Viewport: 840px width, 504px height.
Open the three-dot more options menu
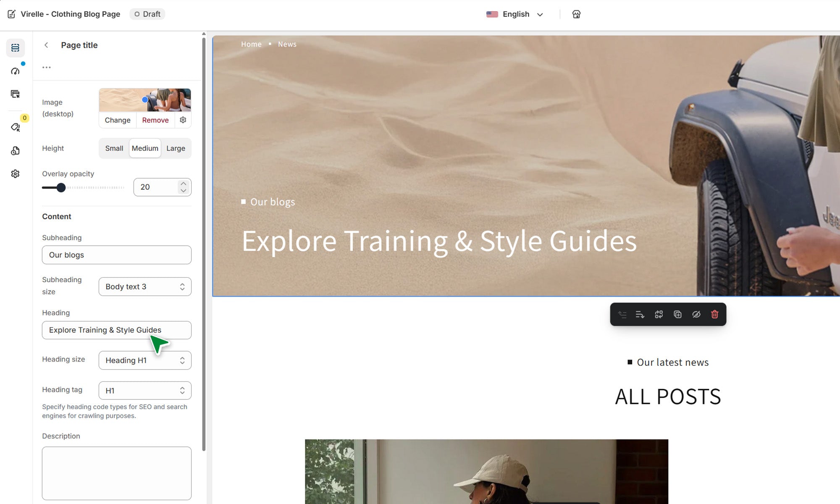46,67
